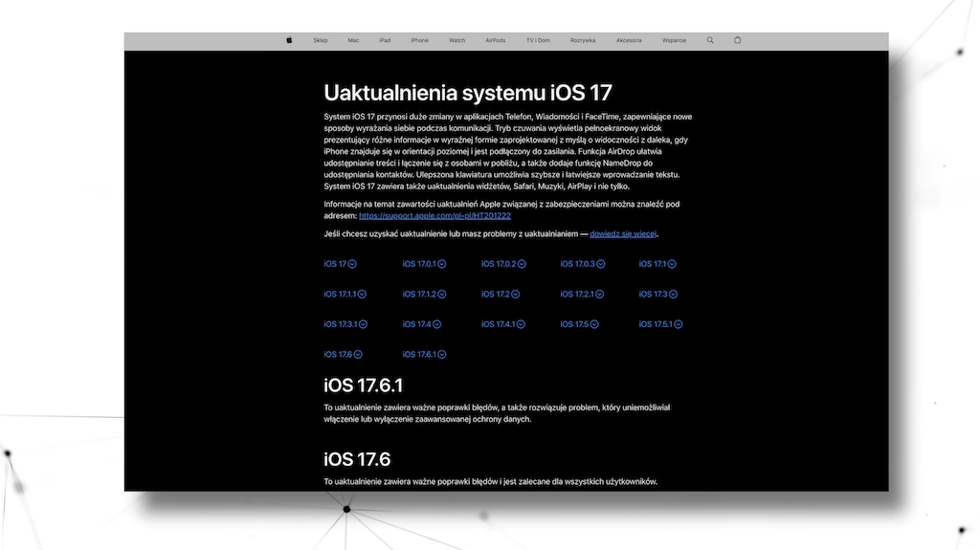Open the AirPods navigation item
980x550 pixels.
tap(495, 40)
